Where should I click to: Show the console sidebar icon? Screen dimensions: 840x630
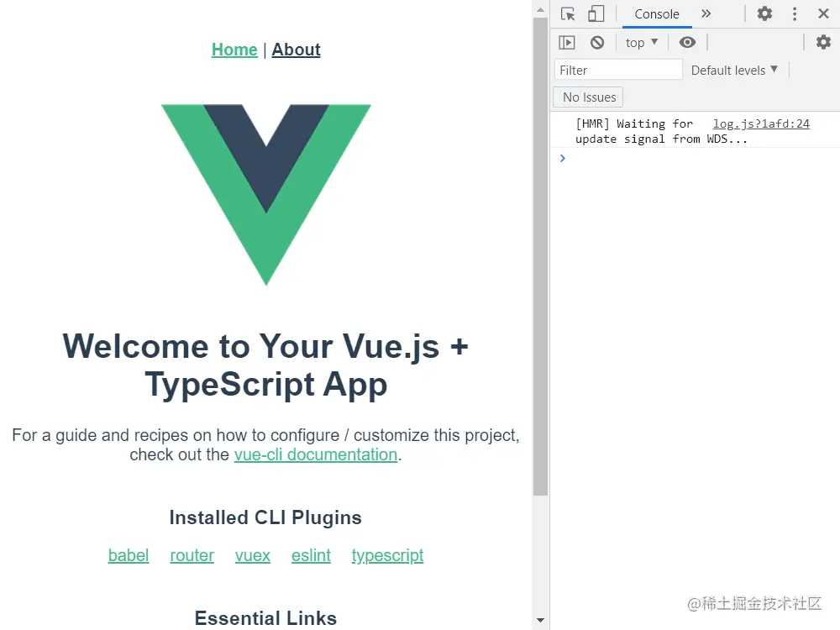pos(567,42)
